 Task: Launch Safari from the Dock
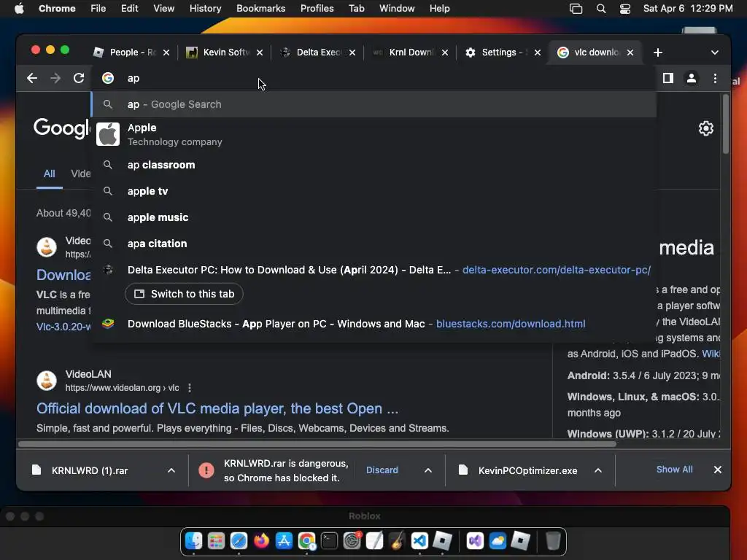[239, 541]
